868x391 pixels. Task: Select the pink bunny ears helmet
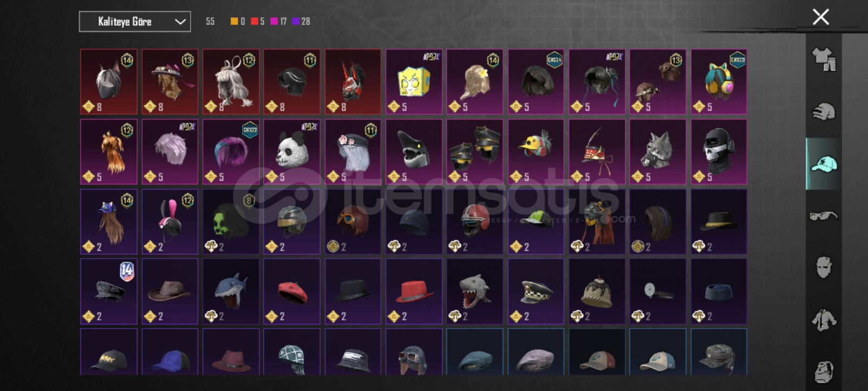(170, 222)
